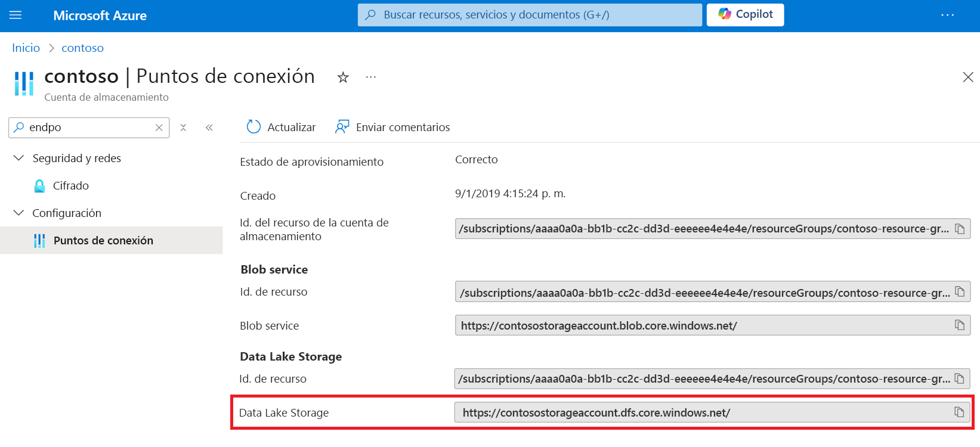
Task: Click the endpo menu search field
Action: tap(89, 128)
